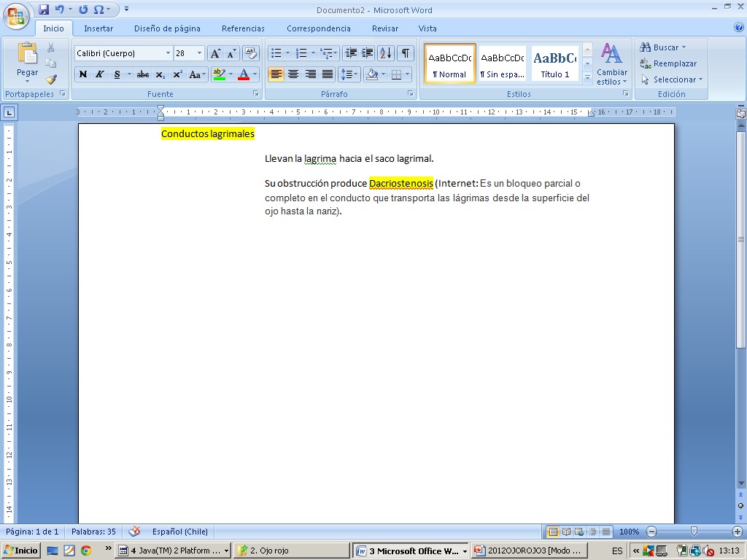Toggle show paragraph marks (¶)
This screenshot has height=560, width=747.
point(405,53)
